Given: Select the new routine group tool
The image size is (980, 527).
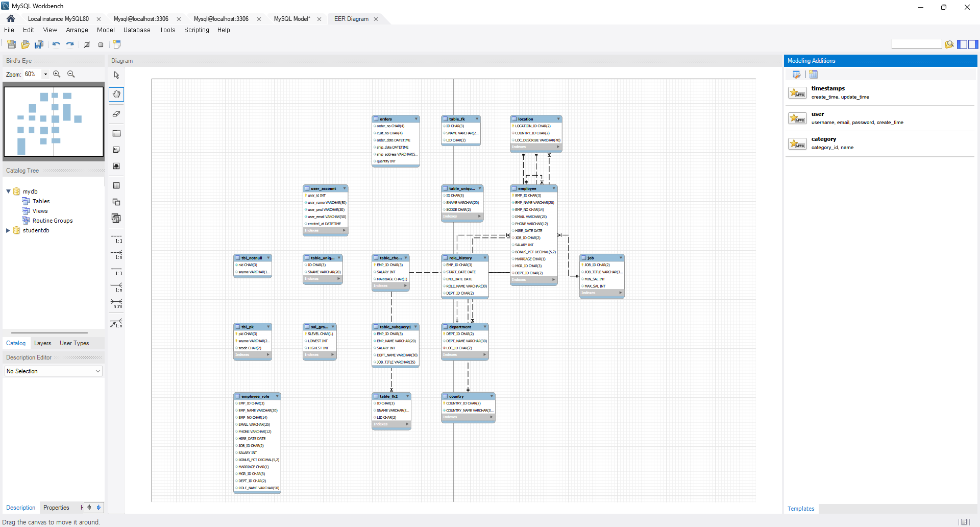Looking at the screenshot, I should click(116, 218).
